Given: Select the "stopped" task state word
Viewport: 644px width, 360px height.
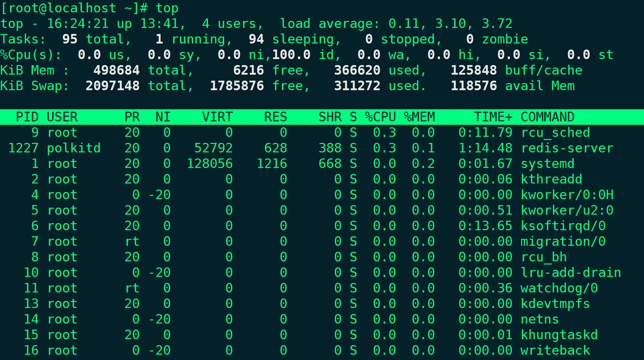Looking at the screenshot, I should [x=408, y=39].
